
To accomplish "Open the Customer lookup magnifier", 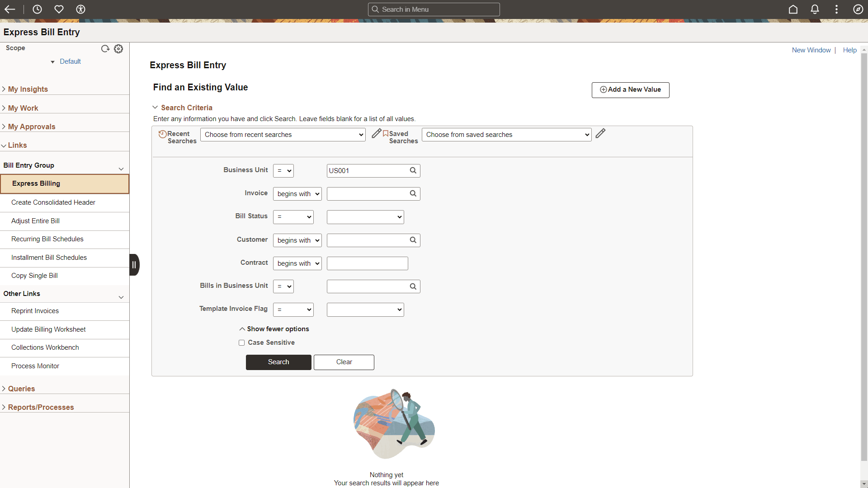I will pos(413,240).
